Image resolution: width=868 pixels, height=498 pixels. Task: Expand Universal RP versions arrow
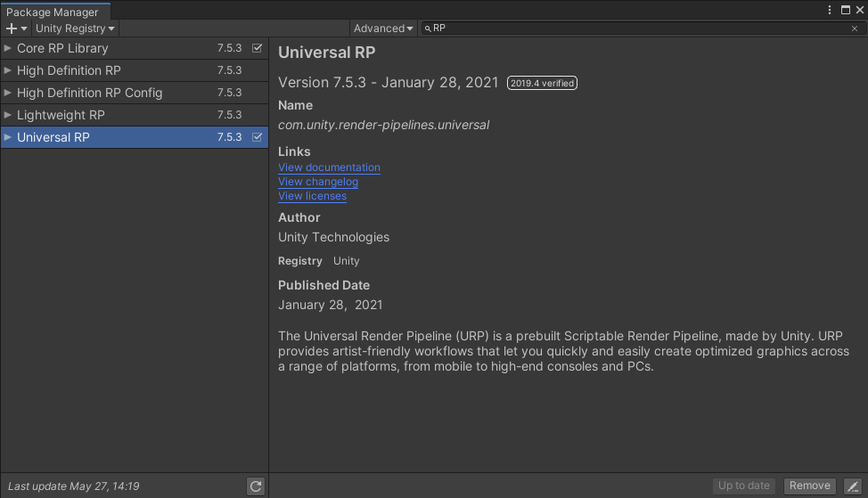[8, 137]
